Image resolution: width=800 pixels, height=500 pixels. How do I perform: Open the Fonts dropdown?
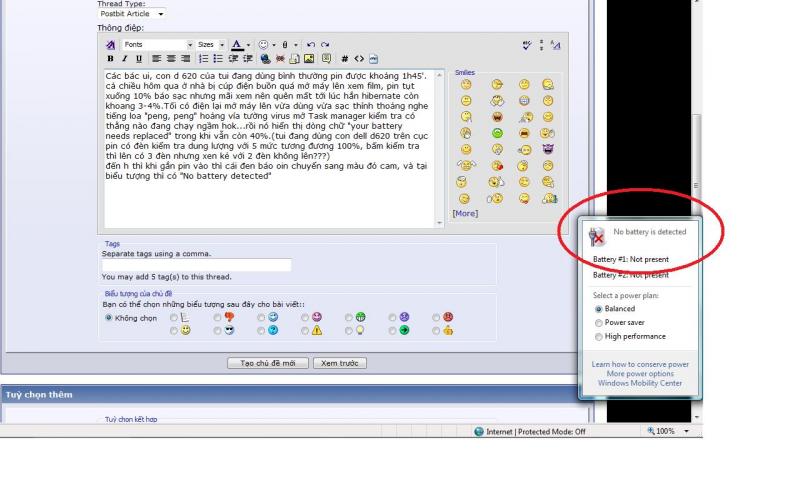click(156, 45)
